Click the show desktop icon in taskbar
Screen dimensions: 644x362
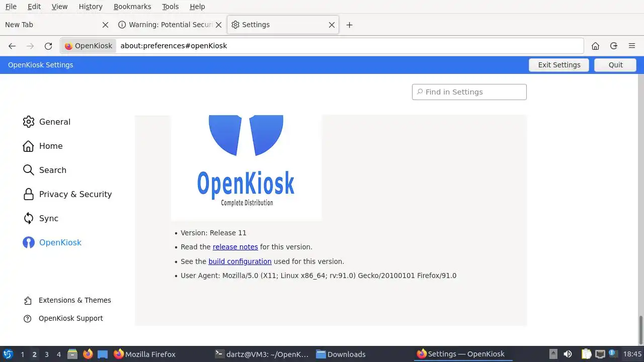click(103, 354)
